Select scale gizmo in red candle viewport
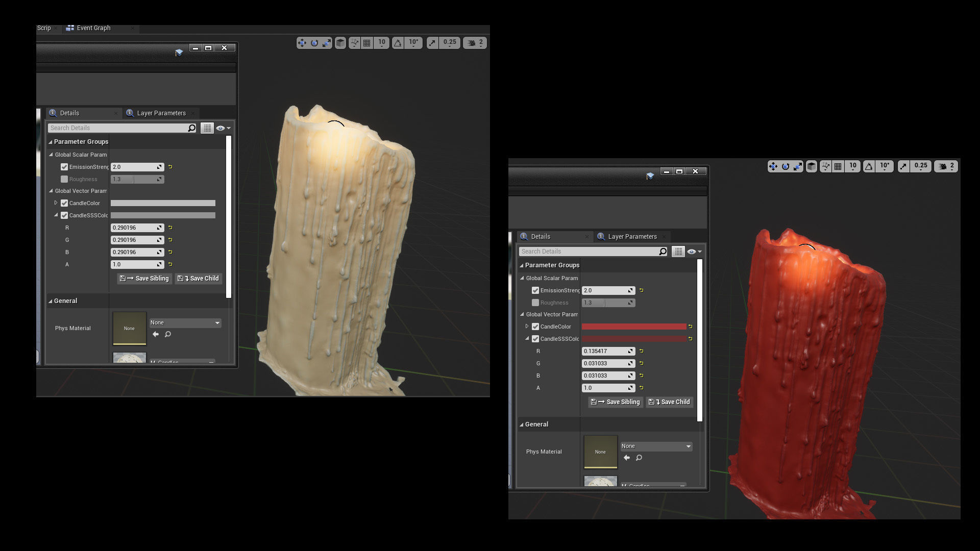The height and width of the screenshot is (551, 980). 798,166
